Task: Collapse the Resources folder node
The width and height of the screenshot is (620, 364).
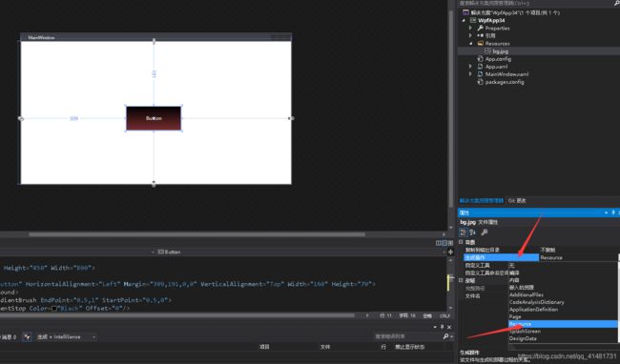Action: pos(470,44)
